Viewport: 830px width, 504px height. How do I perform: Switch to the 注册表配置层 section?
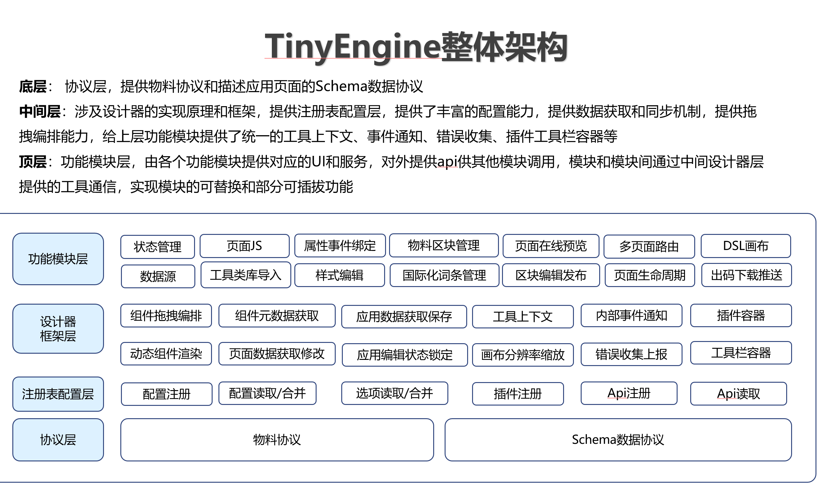click(58, 393)
